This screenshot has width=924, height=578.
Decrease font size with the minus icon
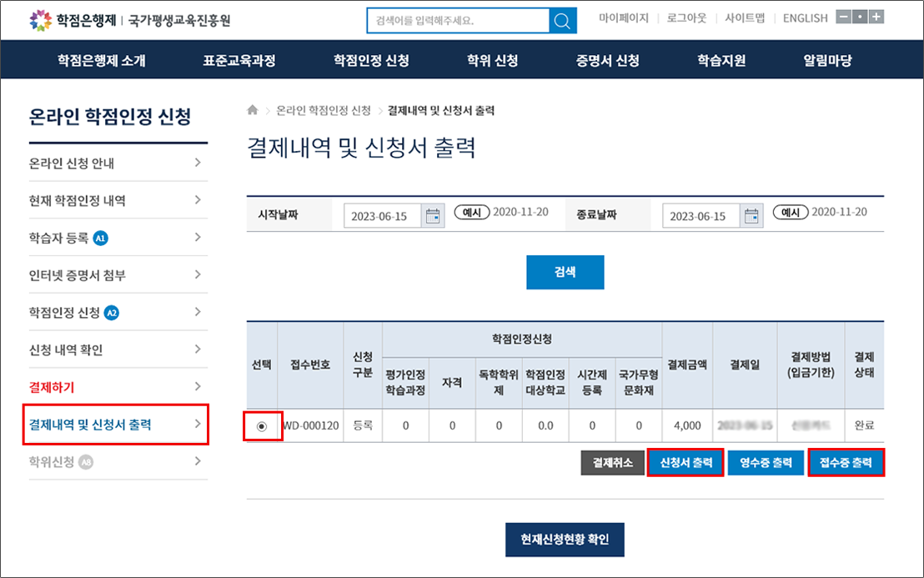click(x=844, y=18)
